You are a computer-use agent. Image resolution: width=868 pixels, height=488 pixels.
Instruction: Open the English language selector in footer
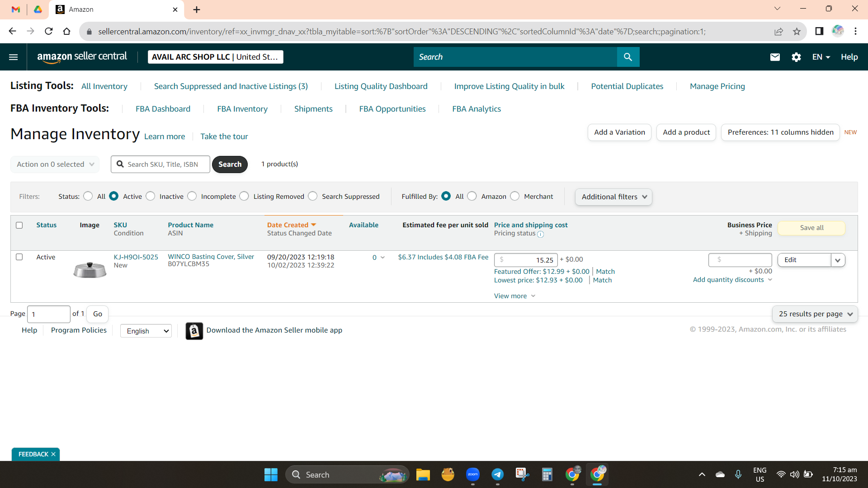click(146, 331)
